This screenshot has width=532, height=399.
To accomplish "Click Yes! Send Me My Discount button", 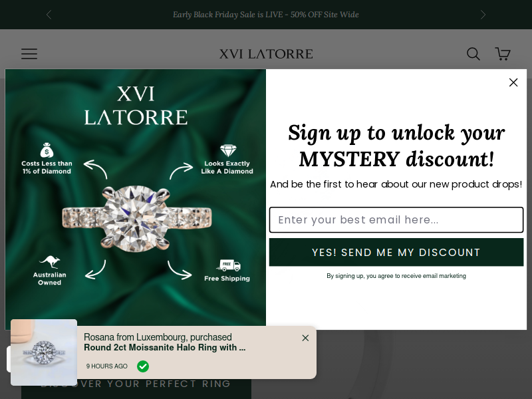I will (396, 252).
